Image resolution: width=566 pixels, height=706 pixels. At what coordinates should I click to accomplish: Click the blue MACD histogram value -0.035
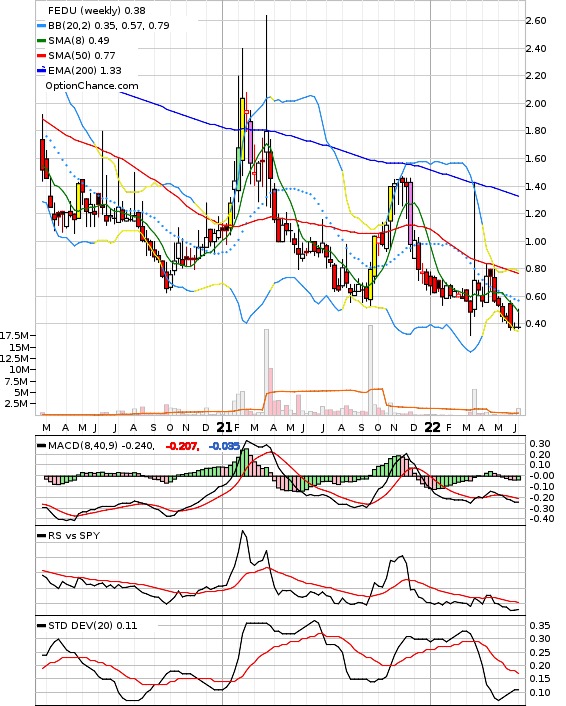click(x=224, y=446)
